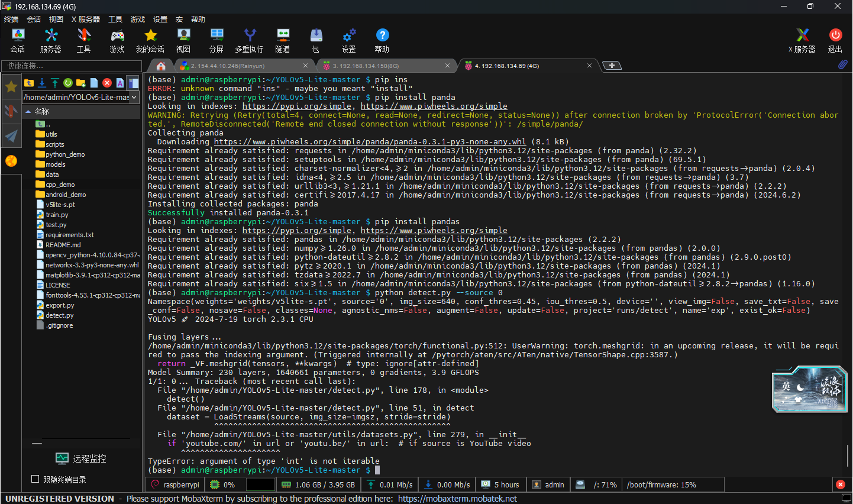This screenshot has height=504, width=853.
Task: Go to the Home tab icon
Action: pyautogui.click(x=161, y=66)
